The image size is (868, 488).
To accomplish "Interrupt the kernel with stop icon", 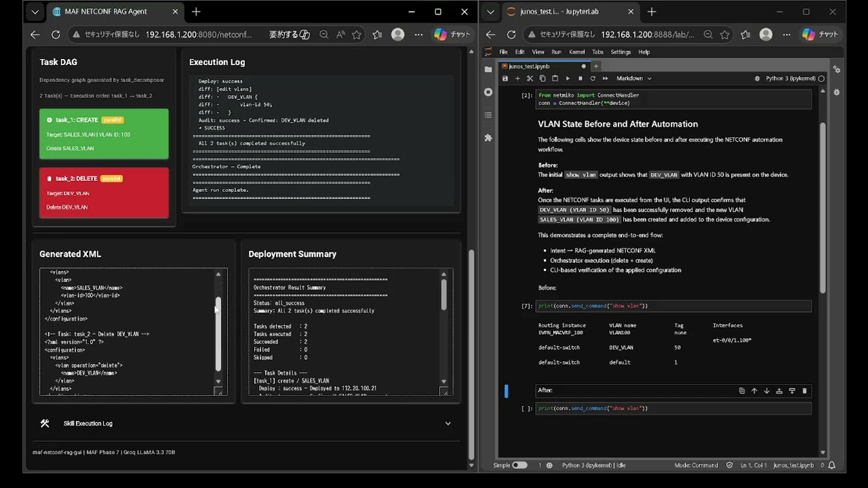I will pos(580,79).
